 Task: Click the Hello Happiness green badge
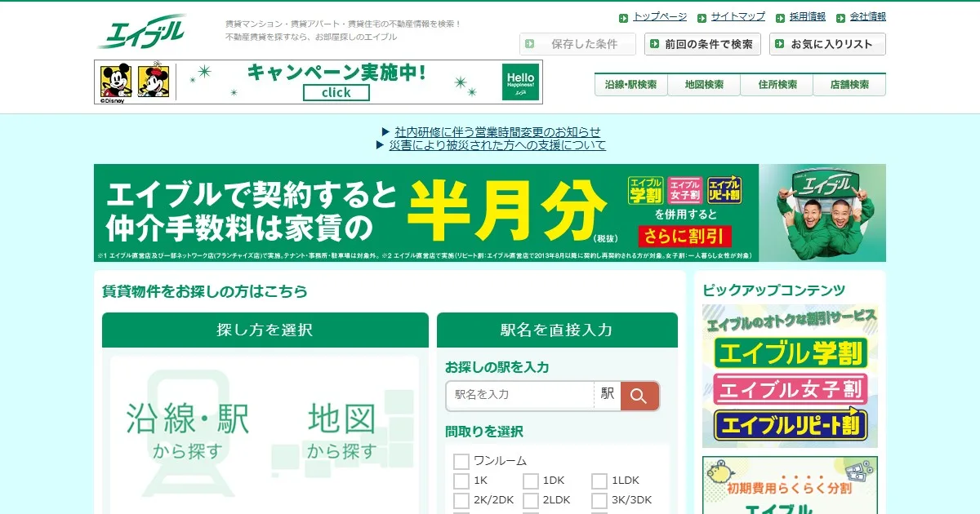(x=521, y=82)
